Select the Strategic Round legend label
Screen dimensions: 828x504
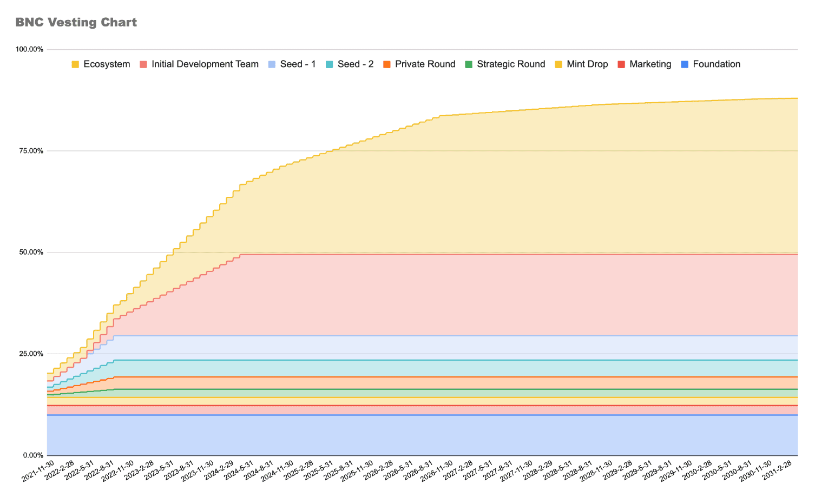coord(511,64)
